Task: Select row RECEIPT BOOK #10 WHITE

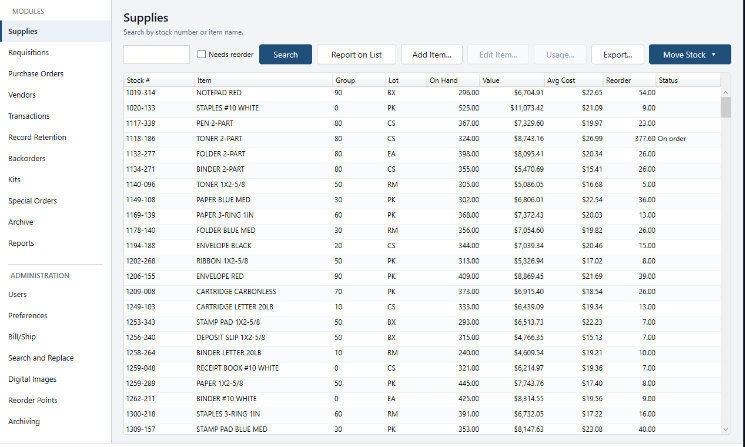Action: click(x=422, y=368)
